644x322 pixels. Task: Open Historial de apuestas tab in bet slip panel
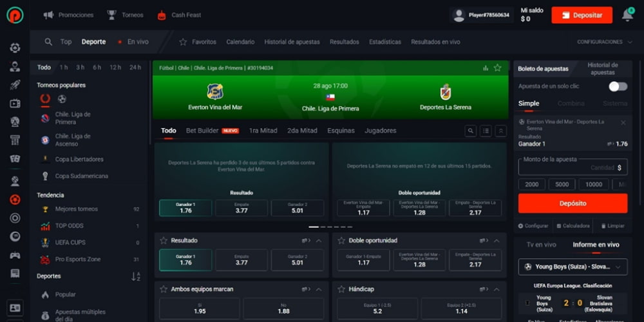(x=603, y=69)
